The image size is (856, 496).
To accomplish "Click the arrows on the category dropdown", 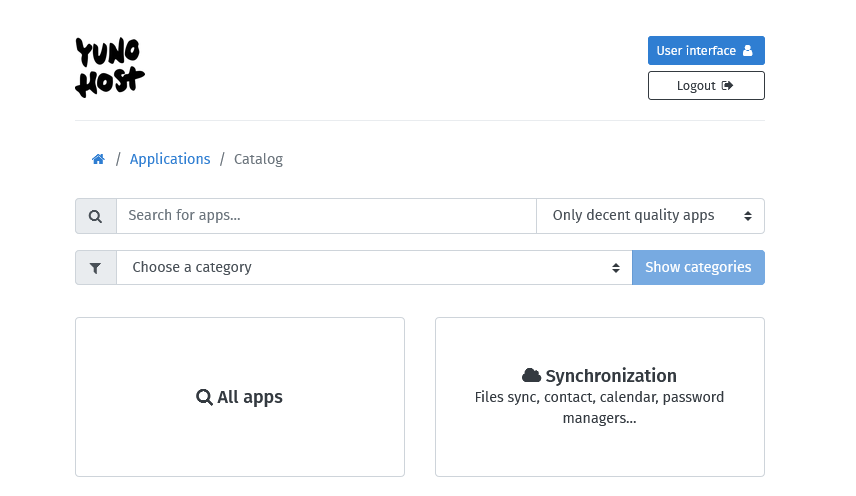I will (616, 268).
